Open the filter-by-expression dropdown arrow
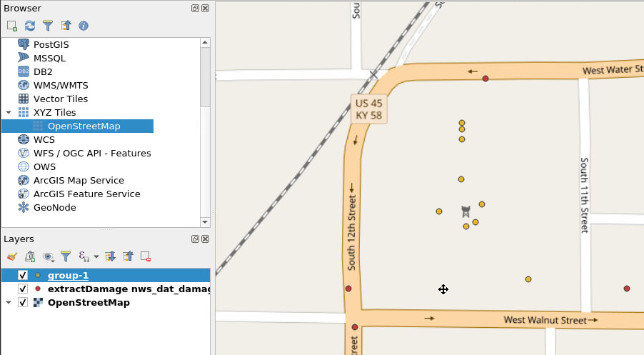Image resolution: width=644 pixels, height=355 pixels. (96, 256)
